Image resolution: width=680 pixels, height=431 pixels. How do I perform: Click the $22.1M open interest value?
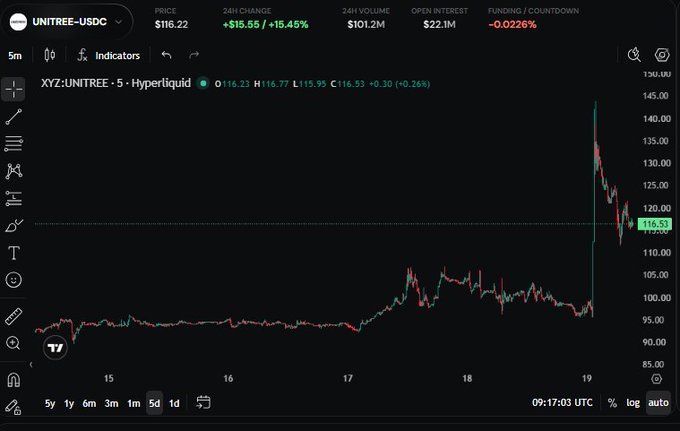click(439, 24)
